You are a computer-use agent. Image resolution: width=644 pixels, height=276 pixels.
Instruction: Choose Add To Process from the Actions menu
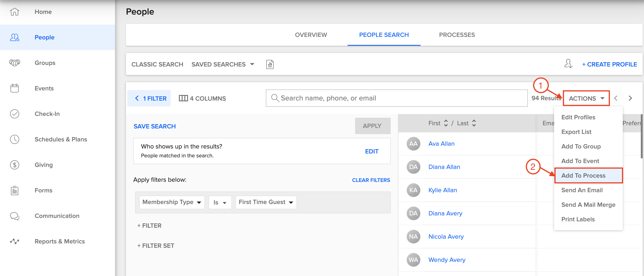point(583,175)
